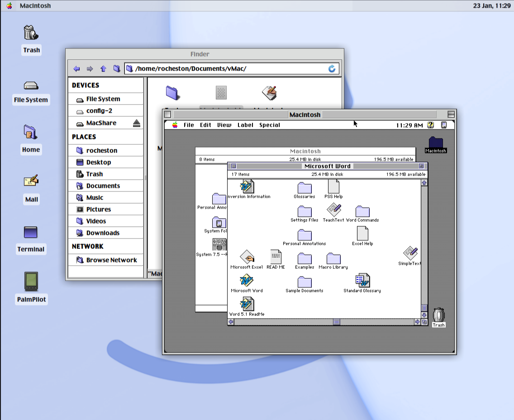Click the Finder path input field
This screenshot has height=420, width=514.
pyautogui.click(x=226, y=69)
